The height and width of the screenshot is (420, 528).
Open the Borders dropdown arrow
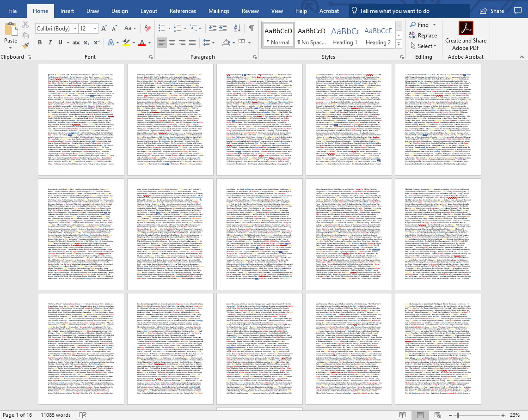click(x=250, y=43)
